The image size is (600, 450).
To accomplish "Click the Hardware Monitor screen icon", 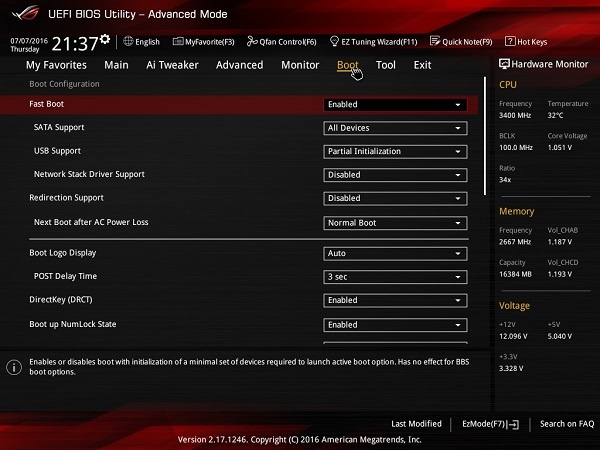I will 504,64.
